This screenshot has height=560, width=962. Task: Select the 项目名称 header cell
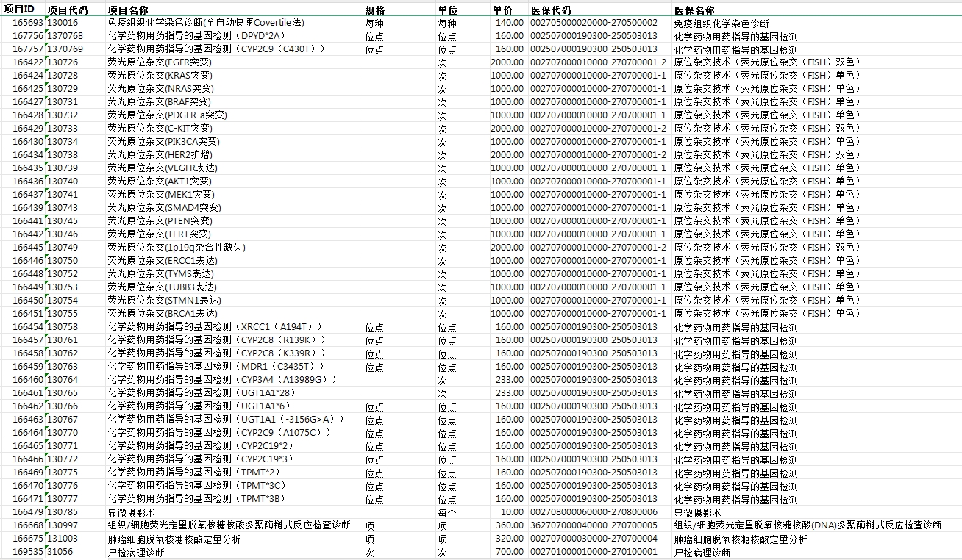tap(127, 10)
